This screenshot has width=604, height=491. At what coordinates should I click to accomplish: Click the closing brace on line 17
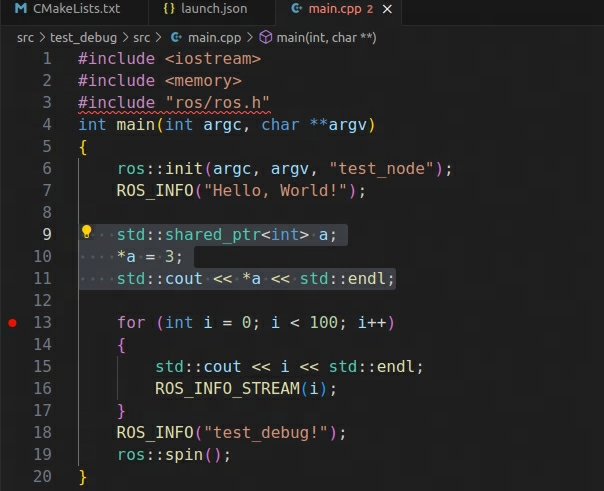[121, 411]
